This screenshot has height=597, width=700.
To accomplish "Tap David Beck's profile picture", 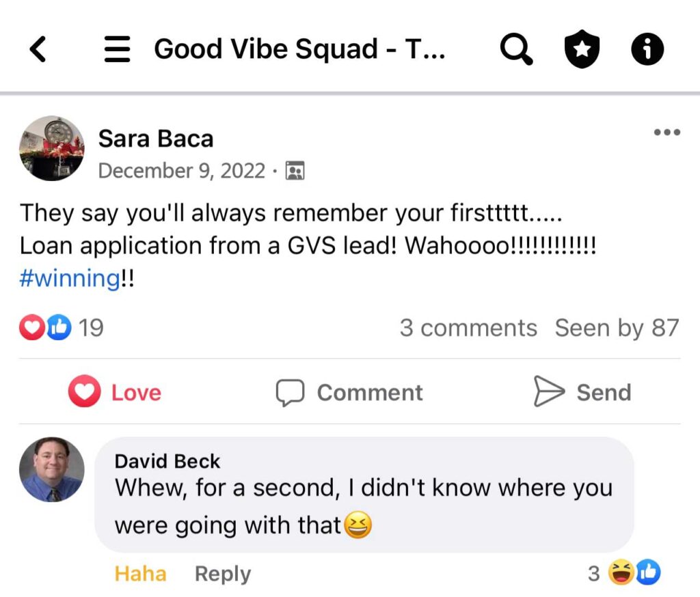I will click(52, 470).
